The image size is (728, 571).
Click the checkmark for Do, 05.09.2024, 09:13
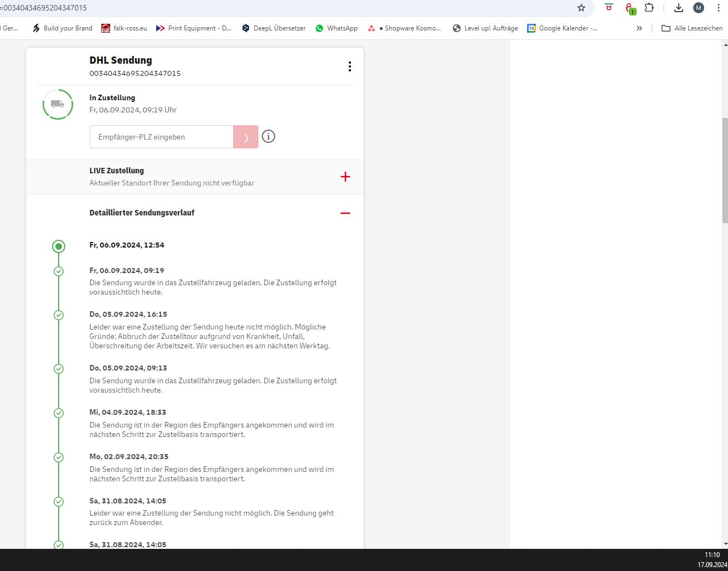click(x=59, y=369)
